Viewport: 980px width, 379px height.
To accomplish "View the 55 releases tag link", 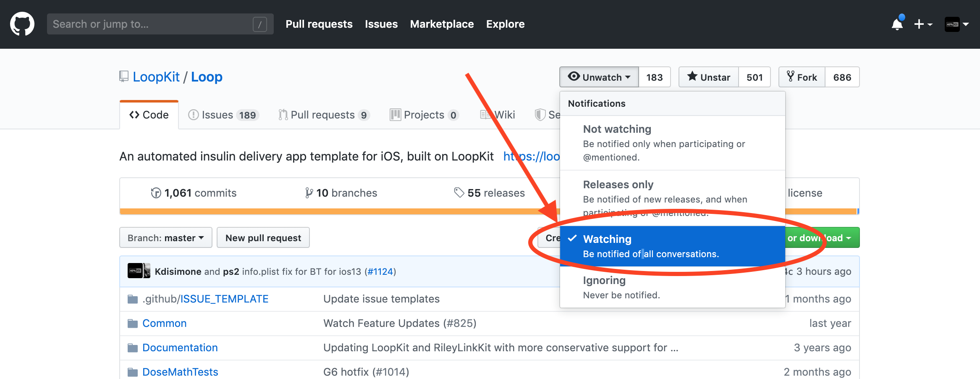I will (x=490, y=193).
